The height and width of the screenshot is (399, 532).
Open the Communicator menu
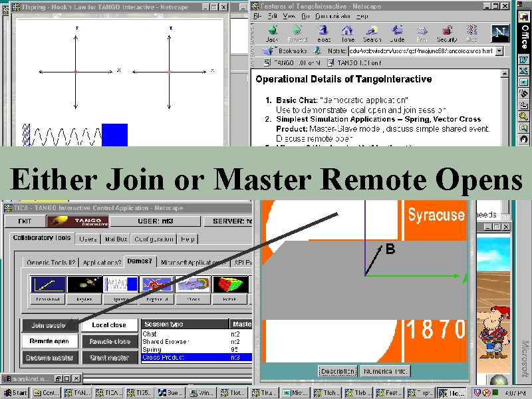click(x=332, y=16)
